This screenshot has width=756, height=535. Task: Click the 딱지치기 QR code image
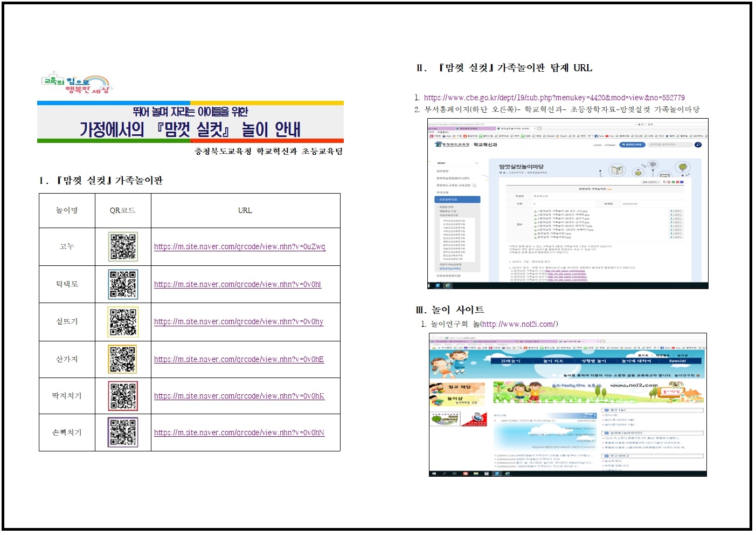[x=123, y=396]
